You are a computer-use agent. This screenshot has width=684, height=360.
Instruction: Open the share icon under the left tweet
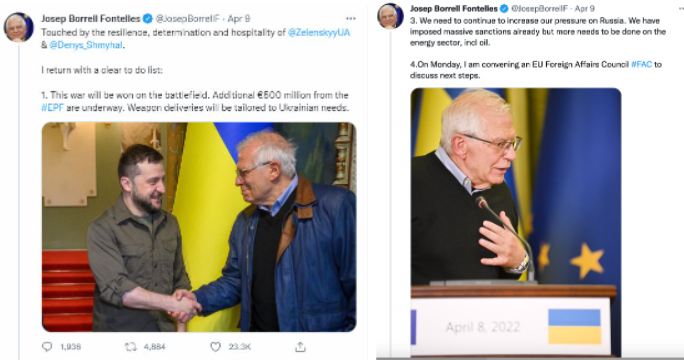[x=300, y=347]
